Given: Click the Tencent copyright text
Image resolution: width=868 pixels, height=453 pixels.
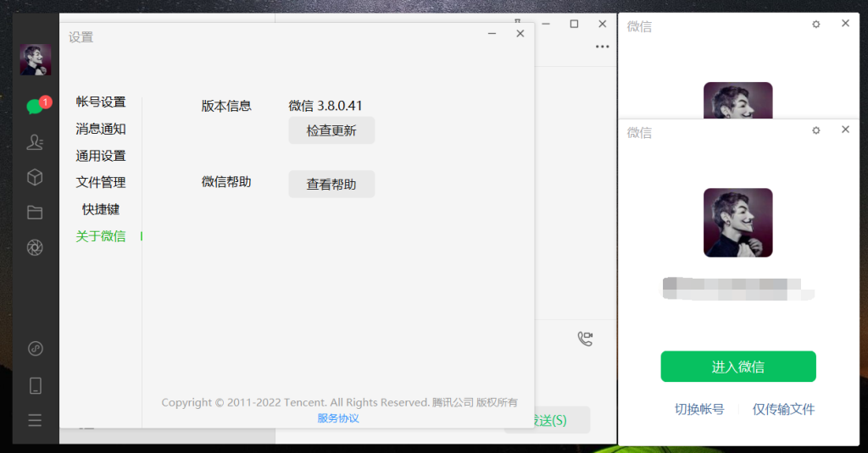Looking at the screenshot, I should coord(339,402).
